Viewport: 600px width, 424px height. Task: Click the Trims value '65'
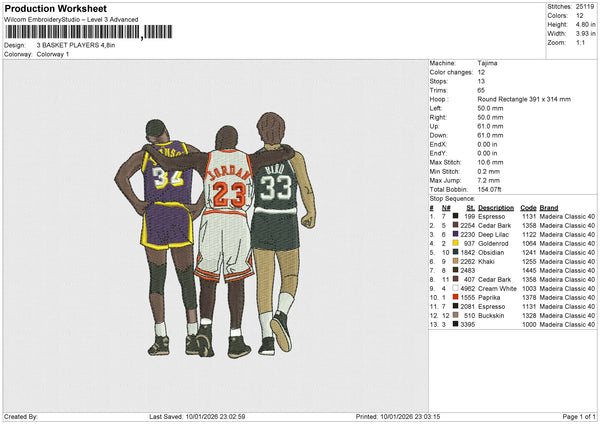click(481, 90)
